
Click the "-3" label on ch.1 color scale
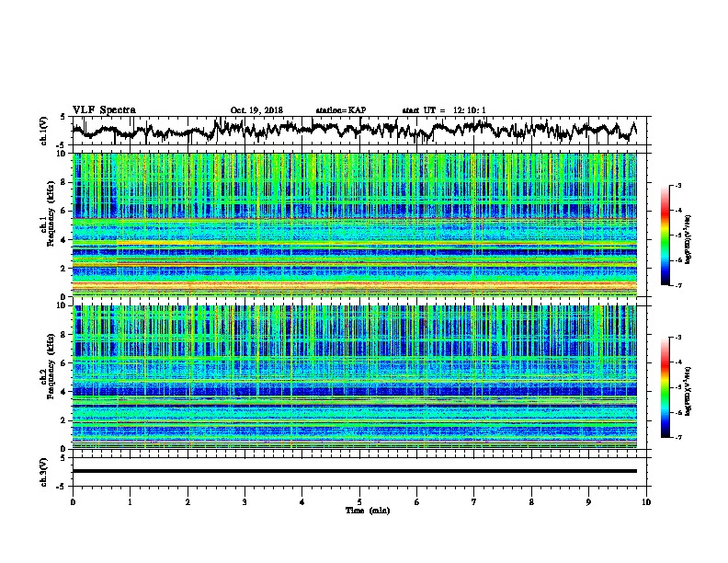click(x=677, y=185)
